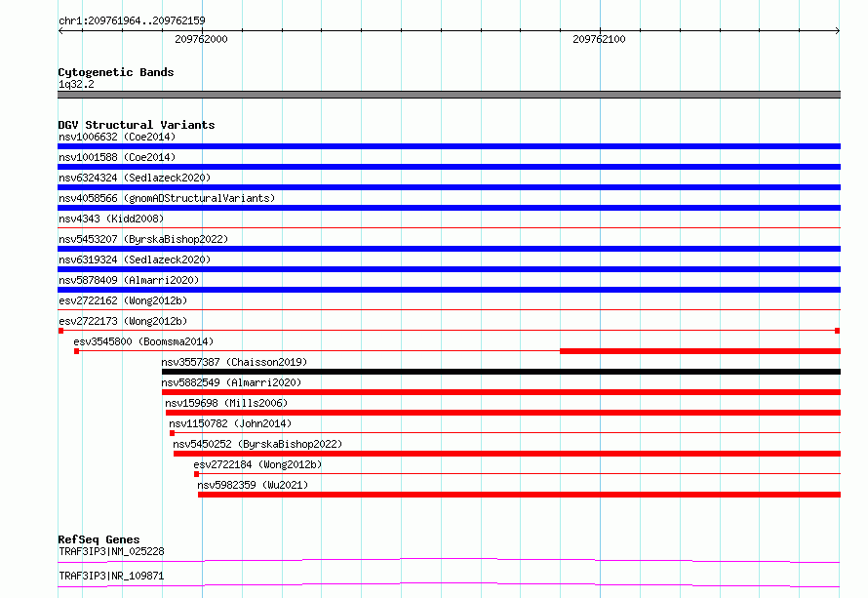Click the esv2722173 left red endpoint marker
868x598 pixels.
click(60, 331)
